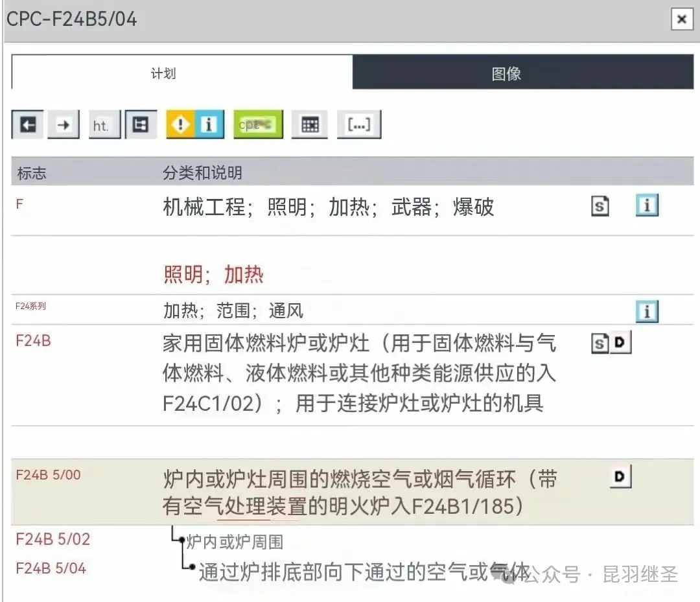Open info icon in the 加热；范围；通风 row
Image resolution: width=700 pixels, height=602 pixels.
(x=647, y=312)
